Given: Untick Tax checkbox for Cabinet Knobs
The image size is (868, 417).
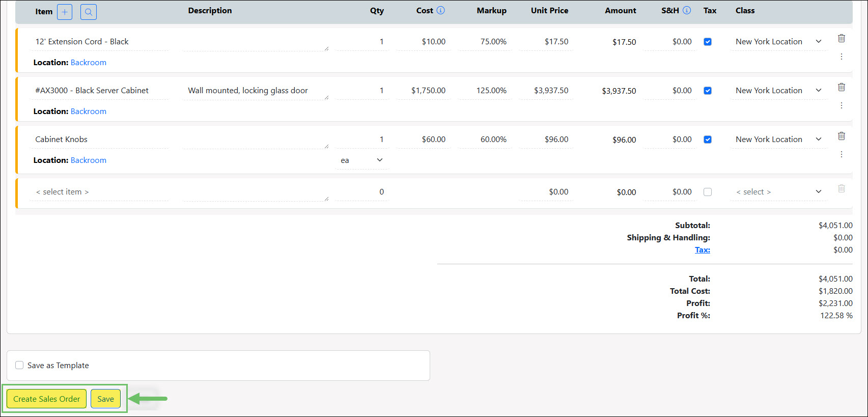Looking at the screenshot, I should tap(708, 140).
